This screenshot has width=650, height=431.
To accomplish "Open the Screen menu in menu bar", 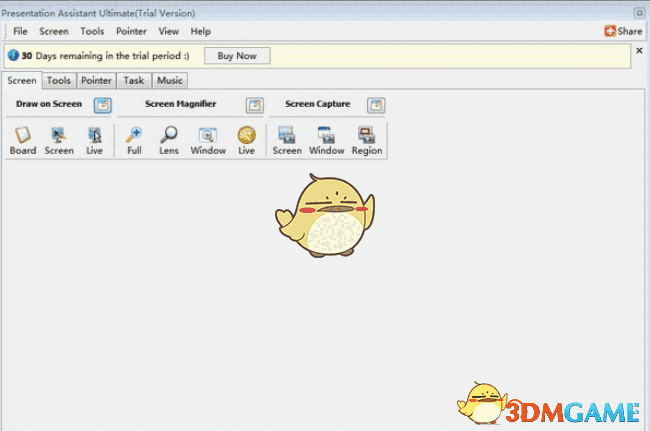I will [54, 31].
